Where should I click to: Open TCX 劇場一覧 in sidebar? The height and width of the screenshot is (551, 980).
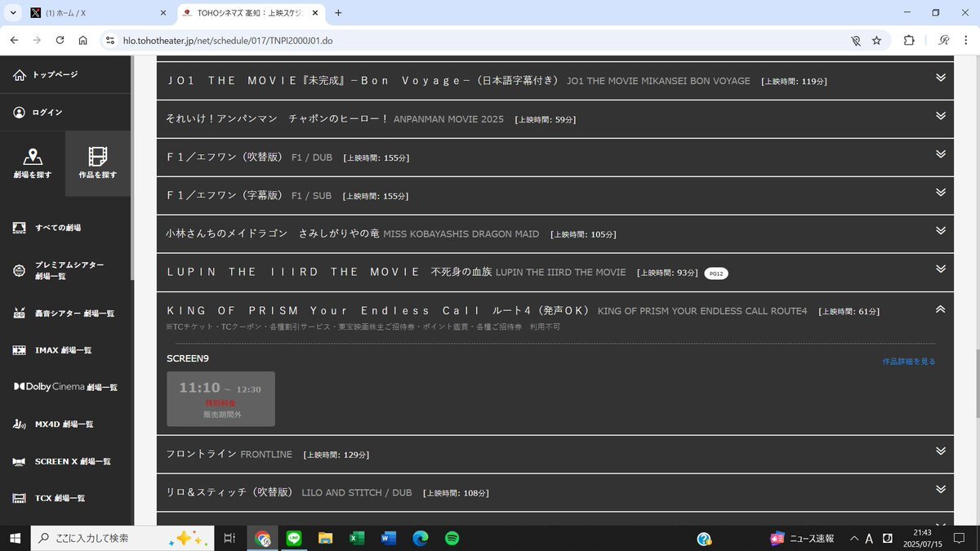48,498
